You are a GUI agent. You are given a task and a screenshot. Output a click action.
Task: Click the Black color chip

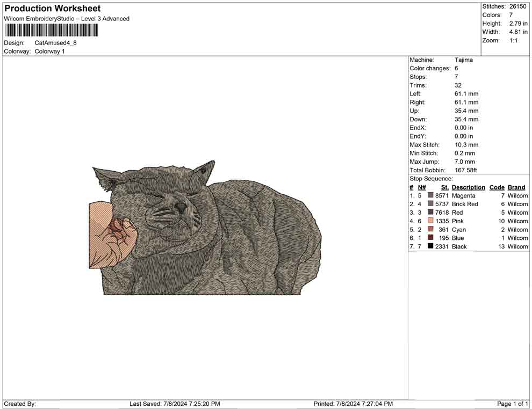coord(429,246)
